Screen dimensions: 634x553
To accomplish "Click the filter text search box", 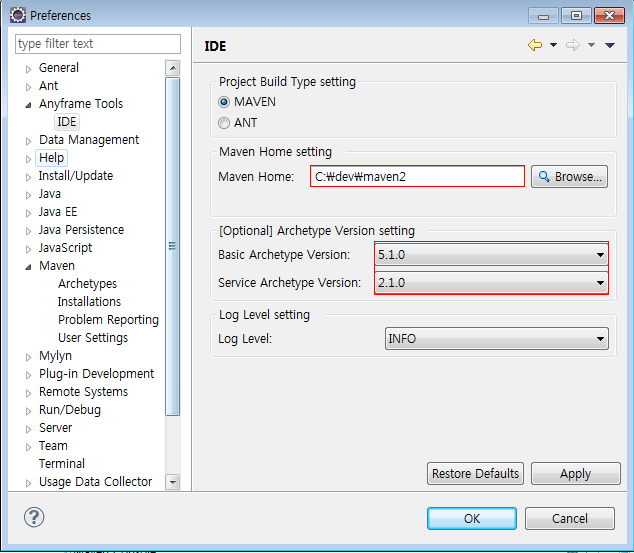I will [x=98, y=44].
